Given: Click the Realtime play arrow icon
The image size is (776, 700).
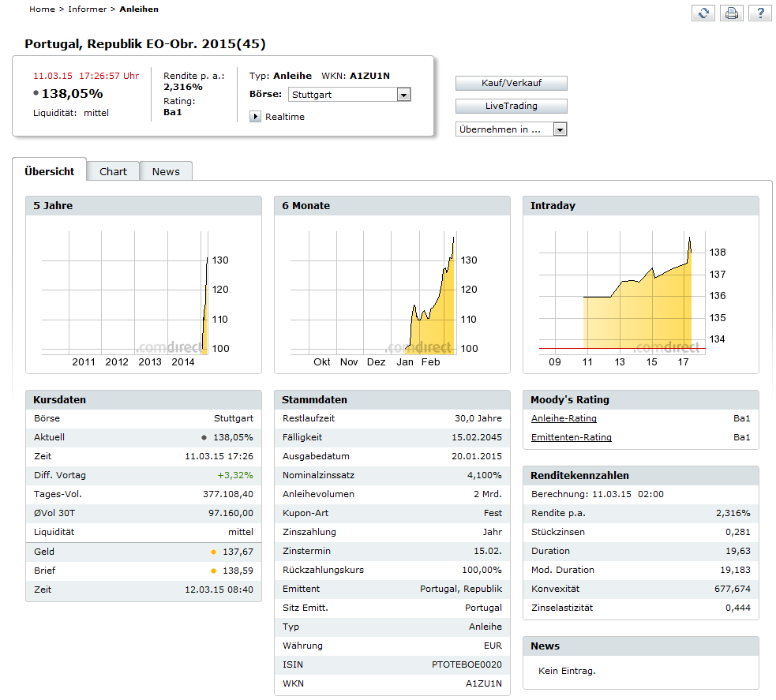Looking at the screenshot, I should click(255, 117).
